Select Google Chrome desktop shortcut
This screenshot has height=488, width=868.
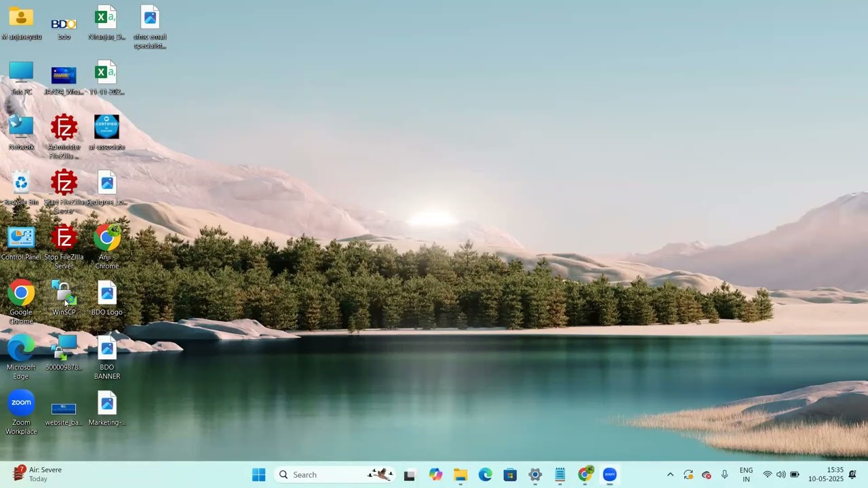point(21,302)
